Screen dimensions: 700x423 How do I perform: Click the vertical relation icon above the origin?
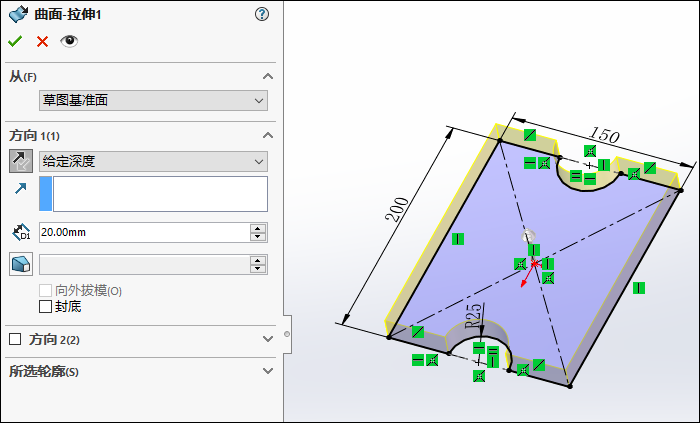tap(534, 250)
